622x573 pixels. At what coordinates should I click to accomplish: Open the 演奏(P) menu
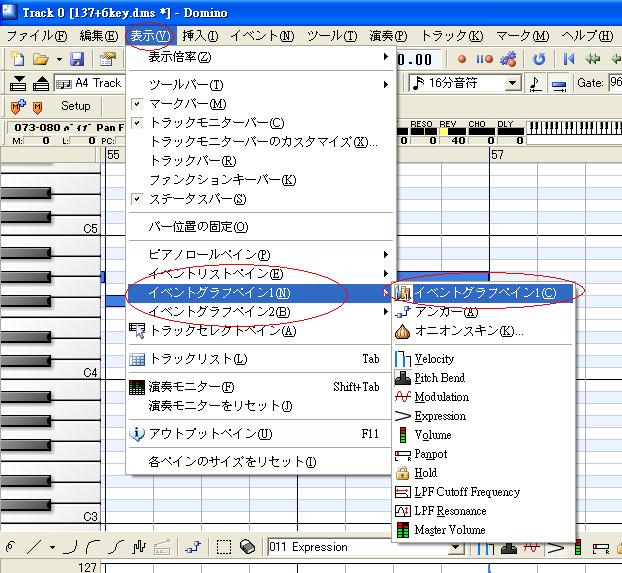[x=388, y=36]
